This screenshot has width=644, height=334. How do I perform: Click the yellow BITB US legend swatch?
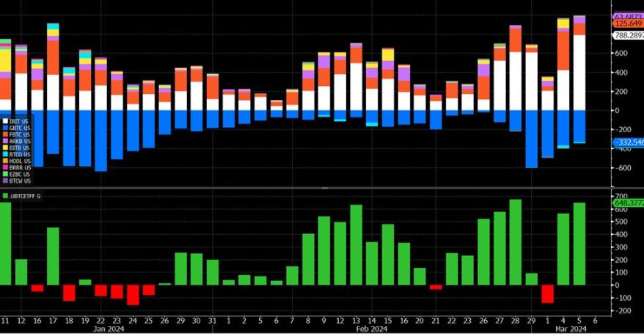coord(5,148)
